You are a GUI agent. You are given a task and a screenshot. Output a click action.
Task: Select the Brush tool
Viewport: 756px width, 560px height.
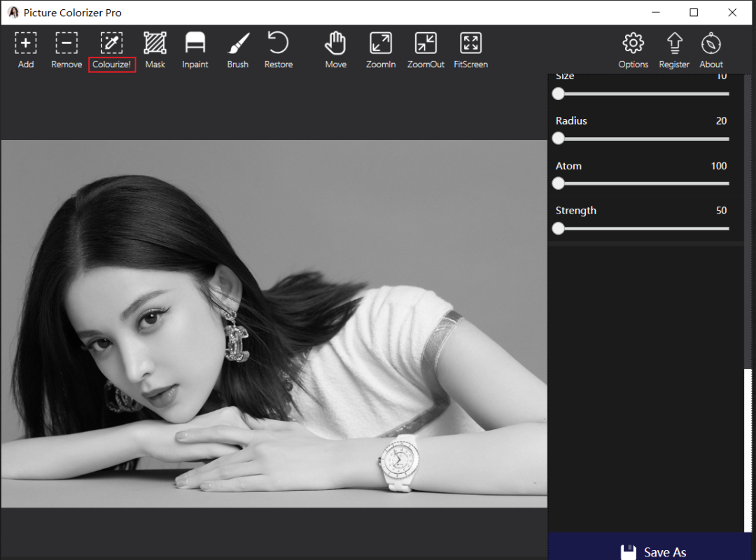(x=238, y=50)
